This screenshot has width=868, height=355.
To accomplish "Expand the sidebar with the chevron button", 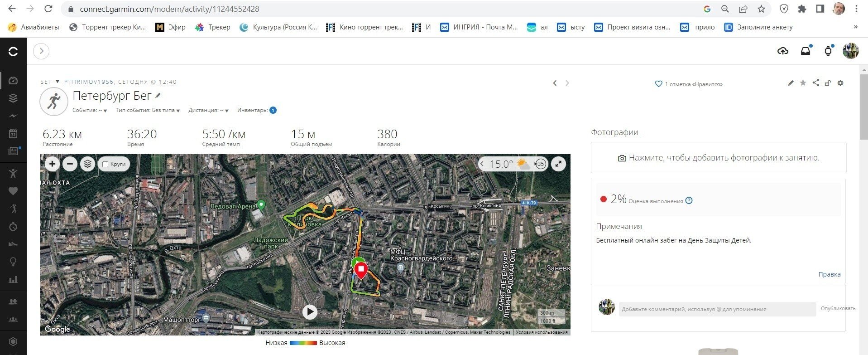I will click(x=41, y=51).
